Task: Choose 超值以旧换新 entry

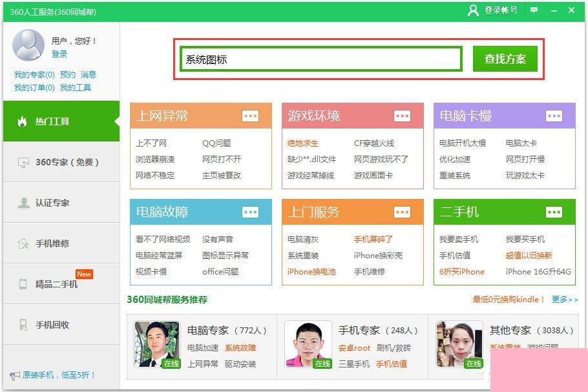Action: tap(529, 256)
